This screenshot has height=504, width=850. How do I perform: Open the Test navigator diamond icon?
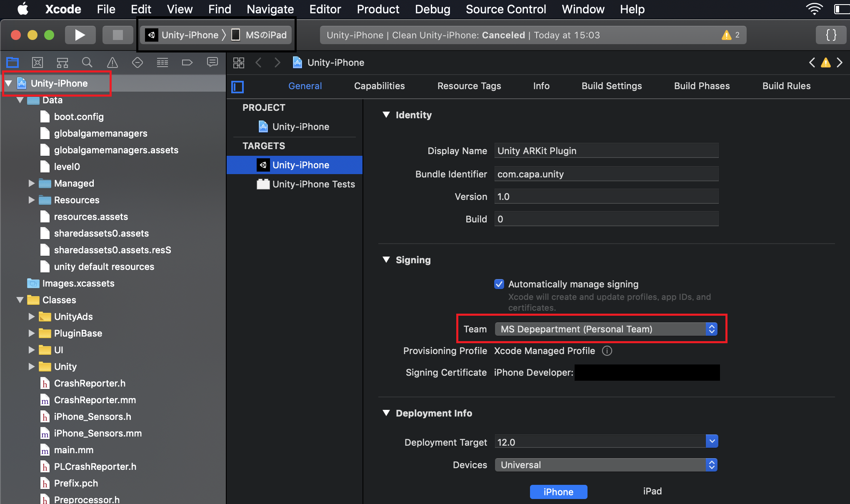(137, 62)
